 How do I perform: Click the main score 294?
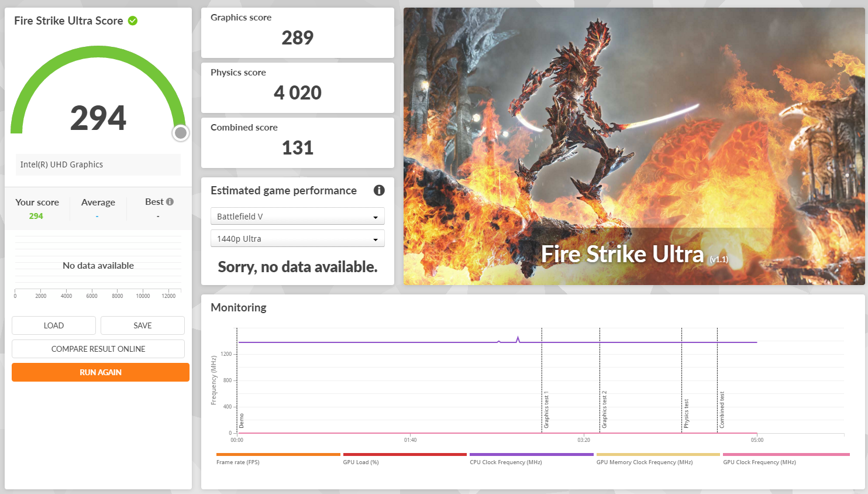tap(98, 118)
